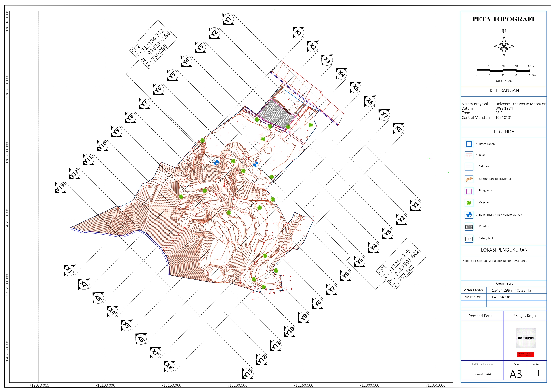
Task: Select the Jalan legend symbol
Action: pos(469,155)
